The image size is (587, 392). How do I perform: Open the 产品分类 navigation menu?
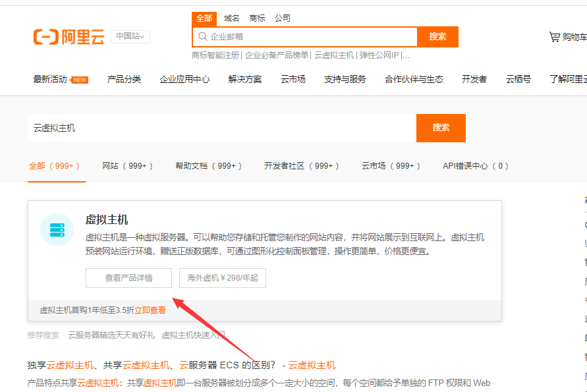point(124,80)
